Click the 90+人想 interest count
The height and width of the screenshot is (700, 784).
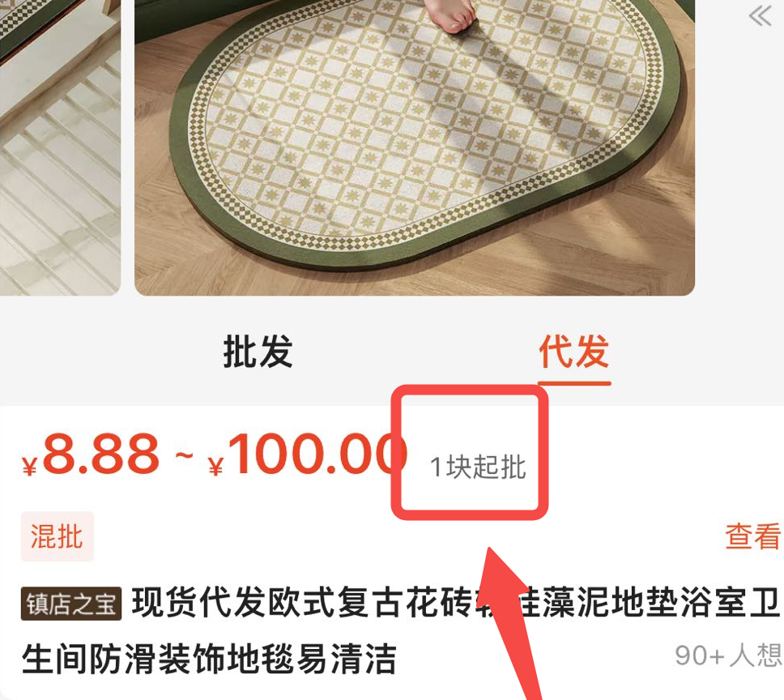click(x=728, y=655)
